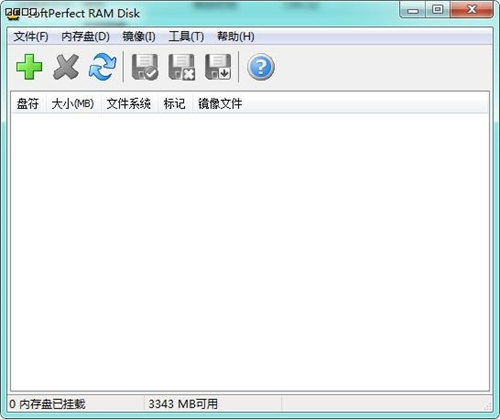The height and width of the screenshot is (419, 500).
Task: Open the 帮助(H) menu
Action: point(236,36)
